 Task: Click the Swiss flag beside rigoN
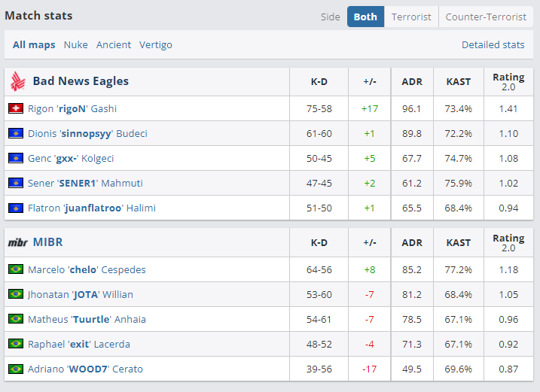click(x=16, y=108)
